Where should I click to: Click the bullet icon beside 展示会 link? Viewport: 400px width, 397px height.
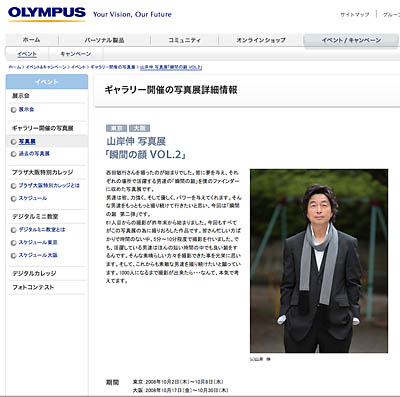click(14, 110)
